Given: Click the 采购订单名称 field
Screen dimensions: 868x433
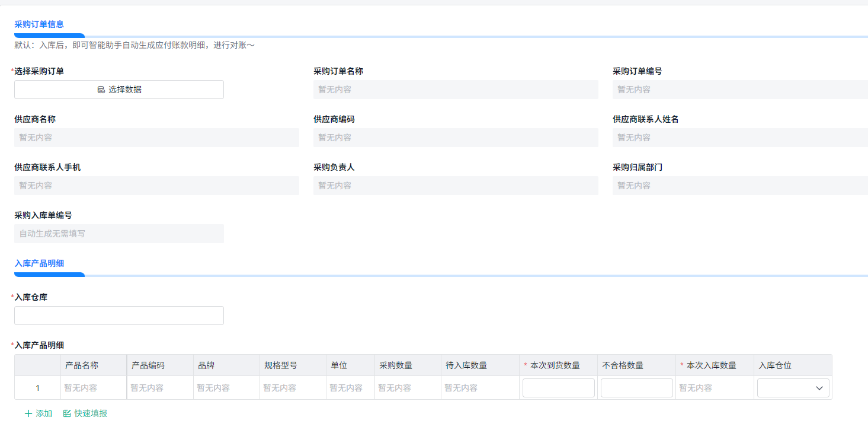Looking at the screenshot, I should pos(456,90).
